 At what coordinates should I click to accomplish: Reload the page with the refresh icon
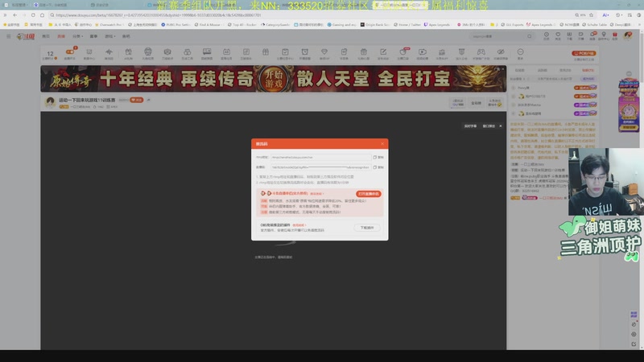33,15
